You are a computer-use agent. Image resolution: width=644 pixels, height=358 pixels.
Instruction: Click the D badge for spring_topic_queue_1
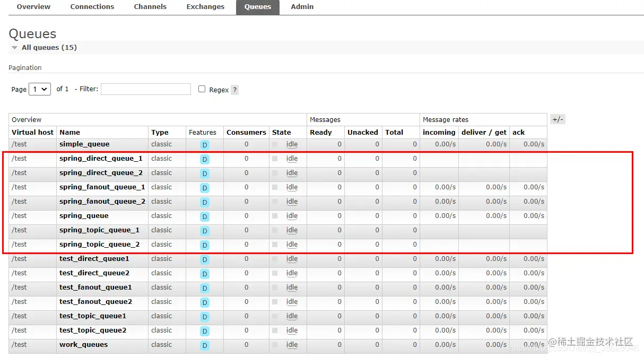[205, 231]
